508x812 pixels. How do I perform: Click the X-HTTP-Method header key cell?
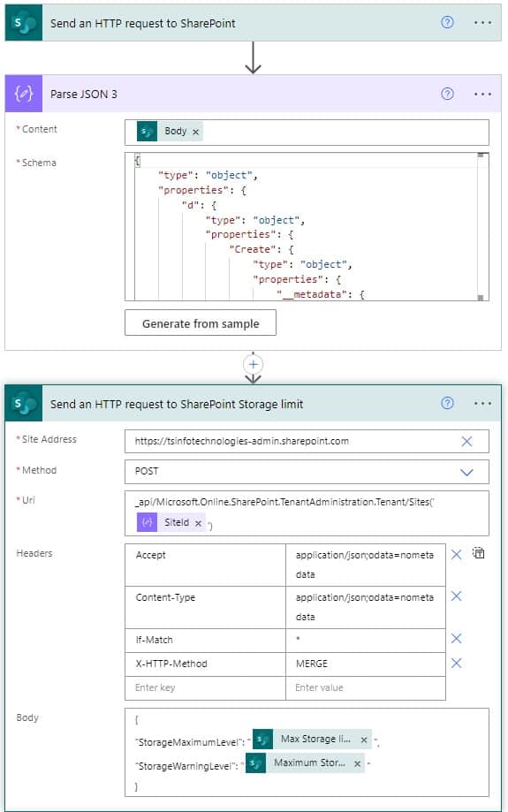tap(205, 664)
